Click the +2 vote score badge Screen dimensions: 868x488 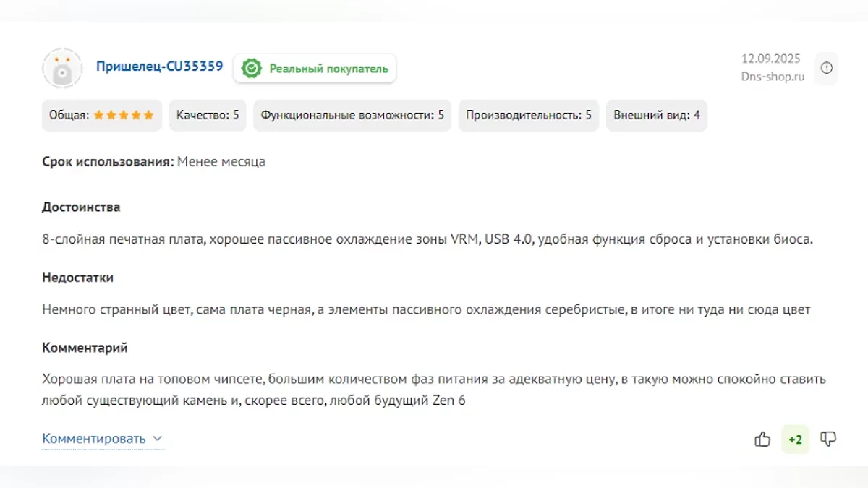pyautogui.click(x=795, y=440)
